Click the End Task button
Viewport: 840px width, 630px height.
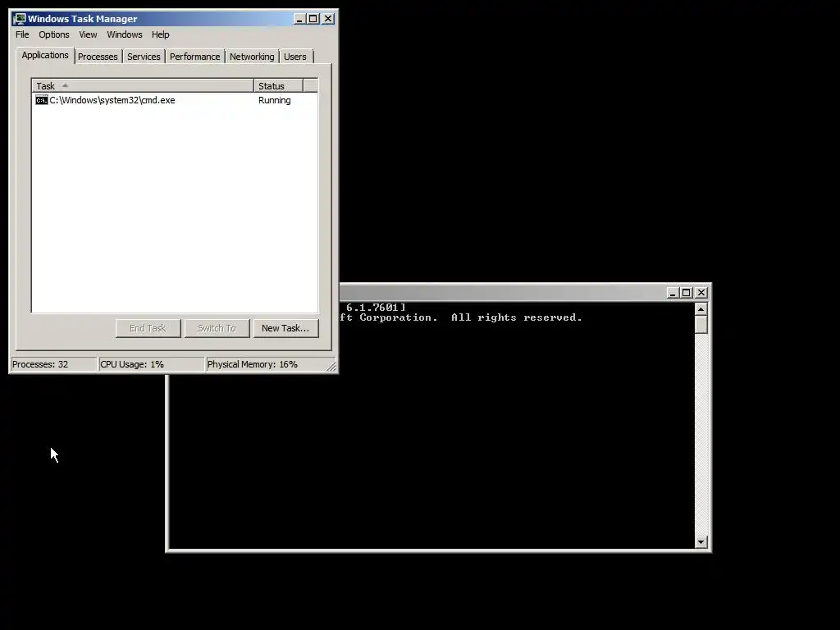148,328
